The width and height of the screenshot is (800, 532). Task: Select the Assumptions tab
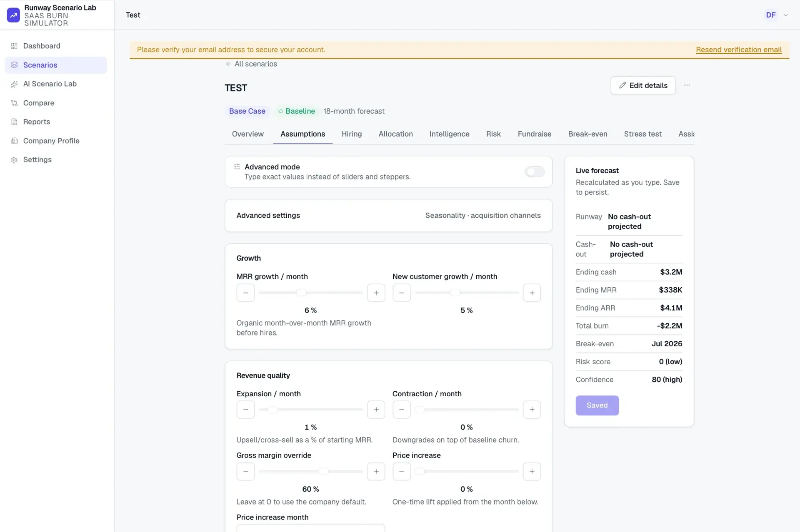click(x=302, y=134)
